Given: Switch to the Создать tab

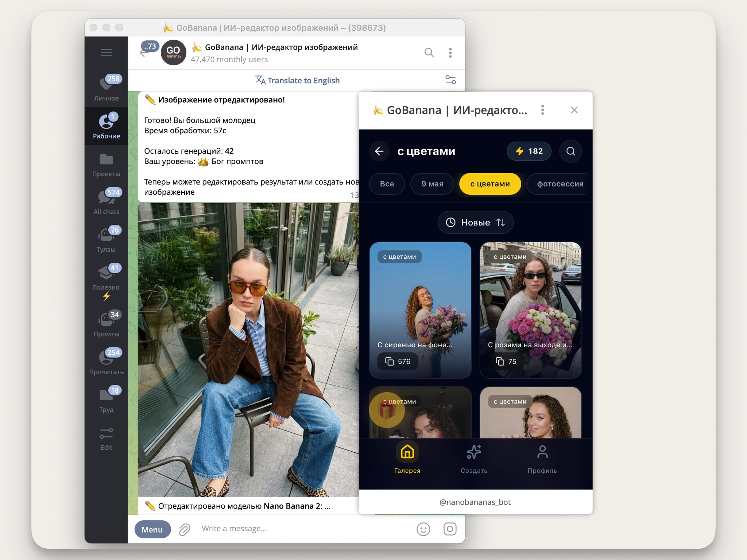Looking at the screenshot, I should (x=474, y=459).
